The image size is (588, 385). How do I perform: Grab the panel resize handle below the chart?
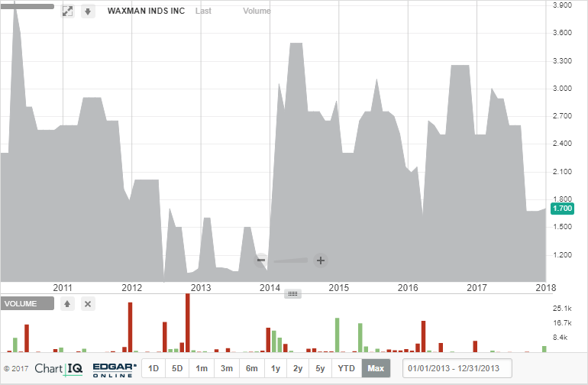(x=292, y=293)
